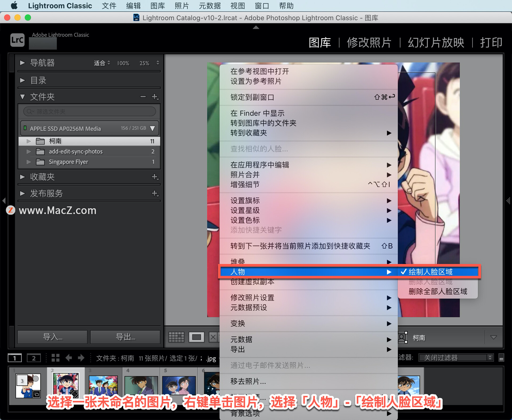
Task: Set navigator zoom to 25%
Action: click(x=144, y=63)
